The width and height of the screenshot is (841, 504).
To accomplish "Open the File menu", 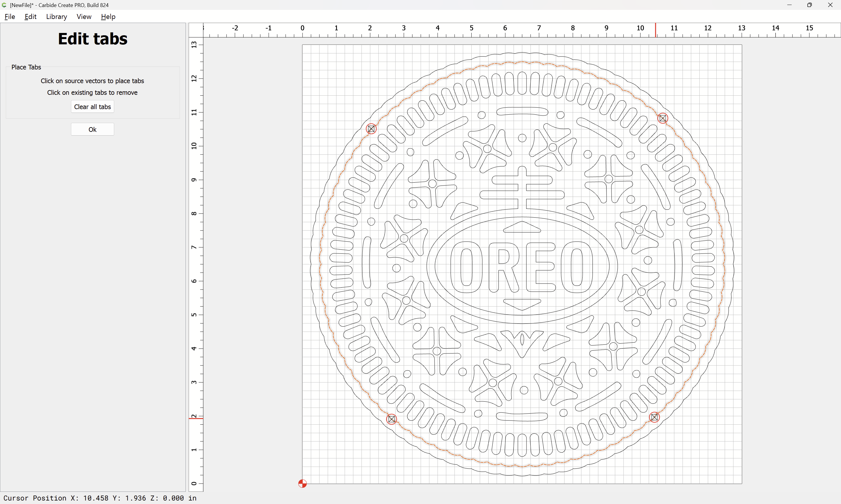I will [10, 16].
